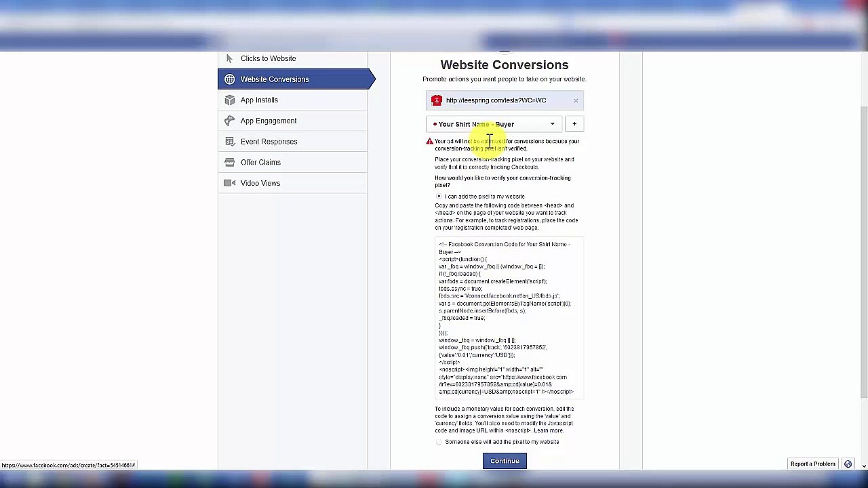Click inside the conversion code text box

pyautogui.click(x=509, y=318)
